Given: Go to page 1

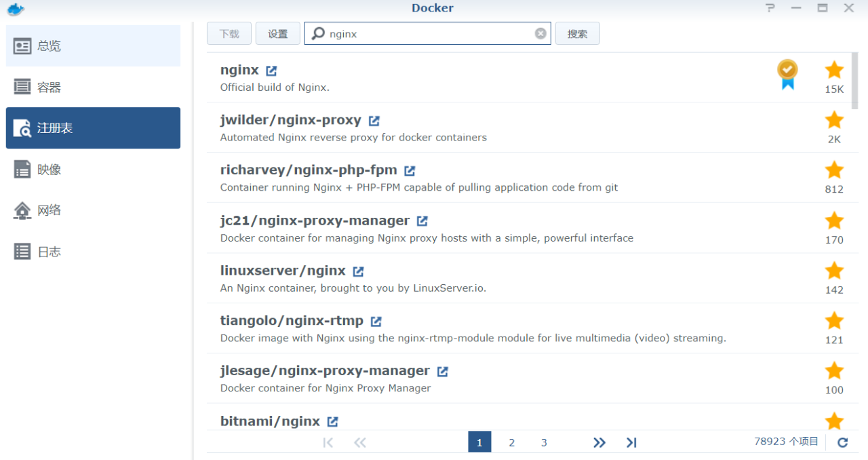Looking at the screenshot, I should click(479, 442).
